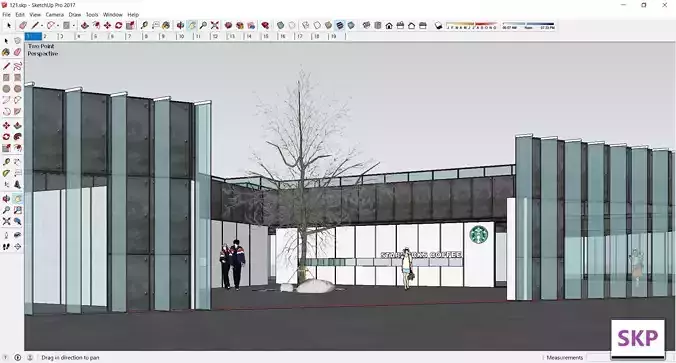This screenshot has height=363, width=676.
Task: Pick the Tape Measure tool in the top toolbar
Action: [144, 25]
